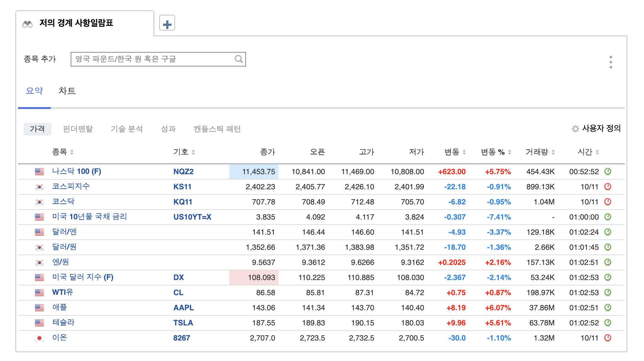Image resolution: width=644 pixels, height=361 pixels.
Task: Sort table by 종목 column arrows
Action: pos(72,152)
